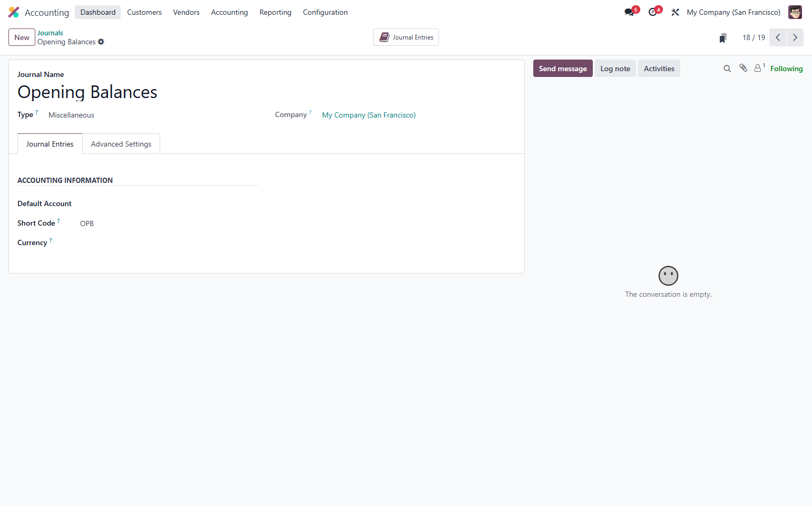The height and width of the screenshot is (505, 812).
Task: Open the Customers menu
Action: coord(144,12)
